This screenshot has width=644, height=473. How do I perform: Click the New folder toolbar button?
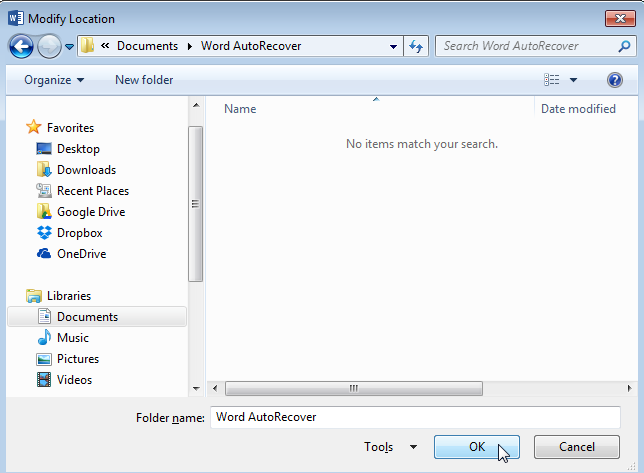tap(144, 80)
